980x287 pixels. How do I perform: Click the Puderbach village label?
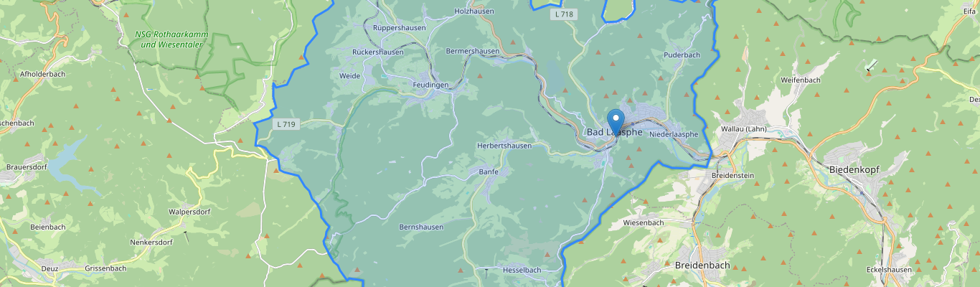coord(682,55)
